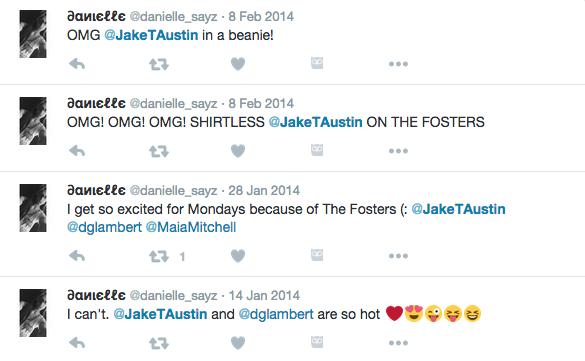The image size is (585, 361).
Task: Open @dglambert mention in "so hot" tweet
Action: click(276, 314)
